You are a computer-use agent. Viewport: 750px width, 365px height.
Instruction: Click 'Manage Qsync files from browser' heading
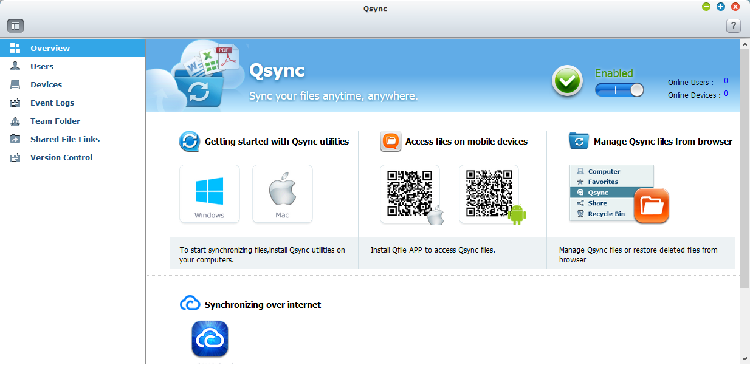(662, 142)
